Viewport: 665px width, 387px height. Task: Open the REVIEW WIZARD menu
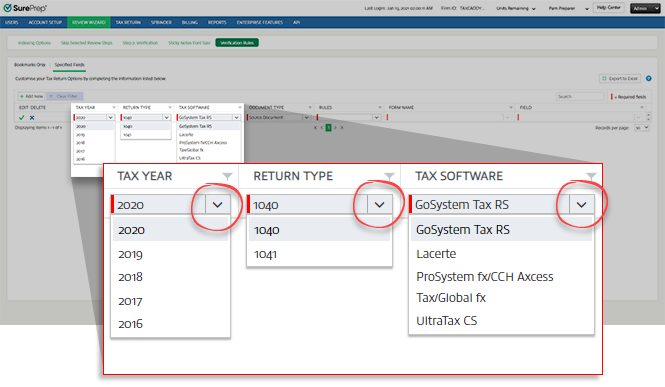click(x=89, y=22)
